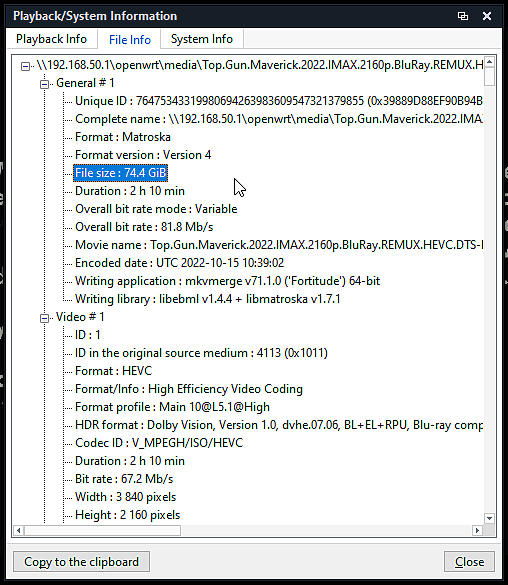Screen dimensions: 508x585
Task: Select the root file path text
Action: [x=260, y=65]
